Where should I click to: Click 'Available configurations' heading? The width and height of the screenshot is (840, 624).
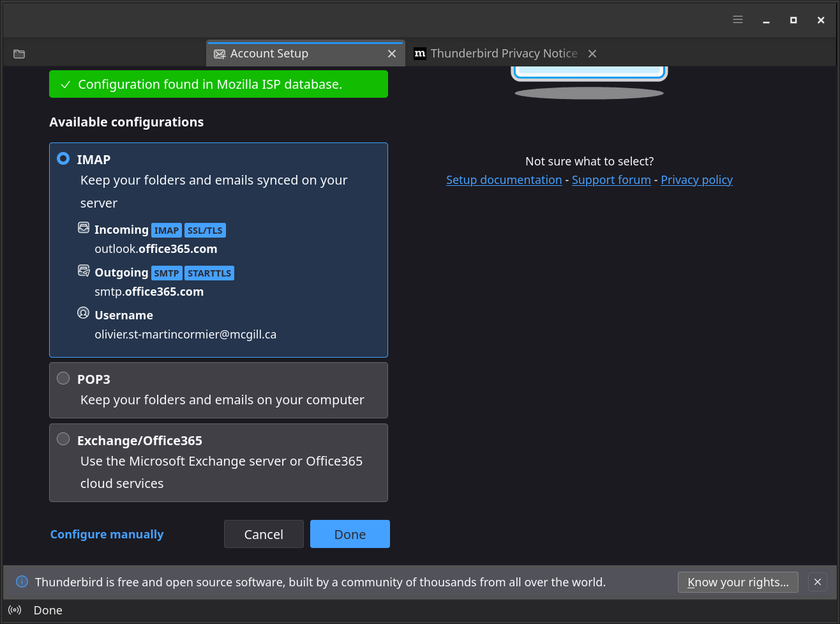tap(126, 122)
